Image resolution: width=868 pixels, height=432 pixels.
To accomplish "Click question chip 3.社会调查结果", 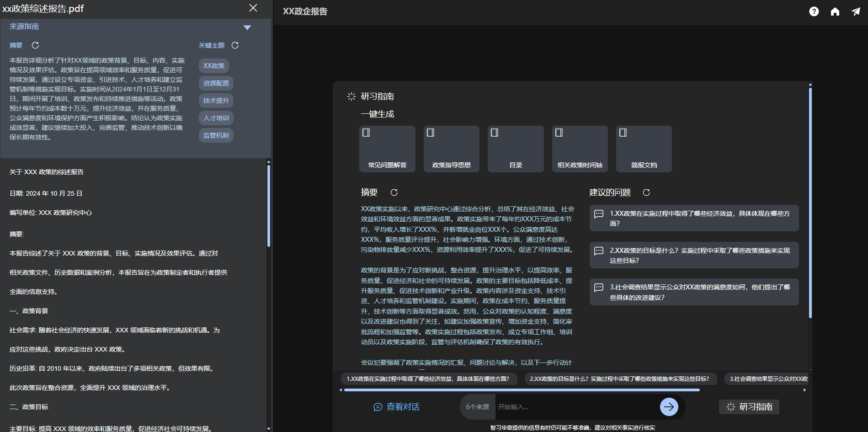I will coord(767,379).
